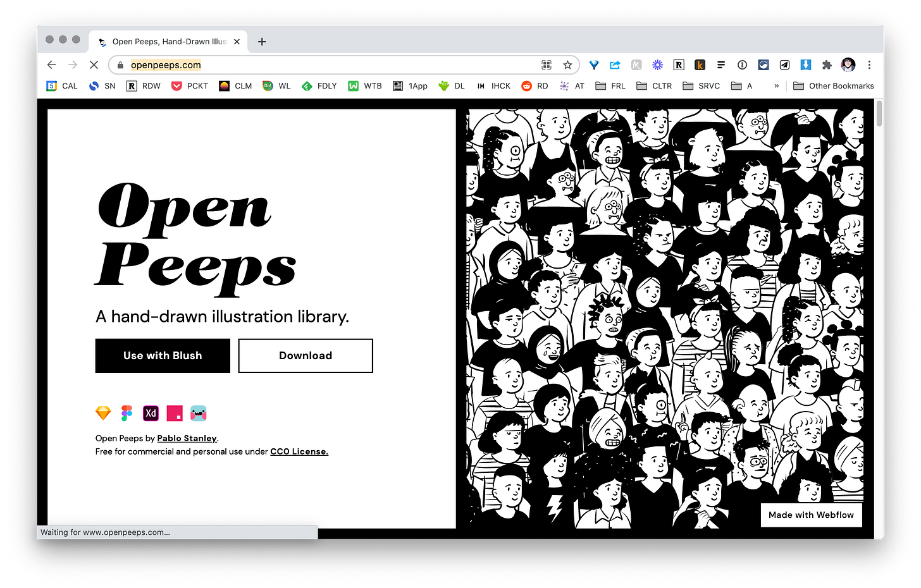Click the Figma app icon
The height and width of the screenshot is (588, 921).
pyautogui.click(x=127, y=413)
